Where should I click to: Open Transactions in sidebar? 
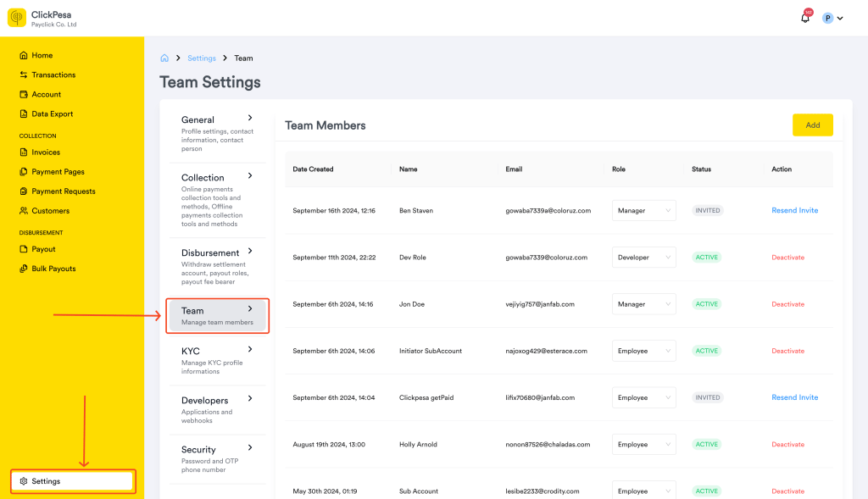[53, 75]
